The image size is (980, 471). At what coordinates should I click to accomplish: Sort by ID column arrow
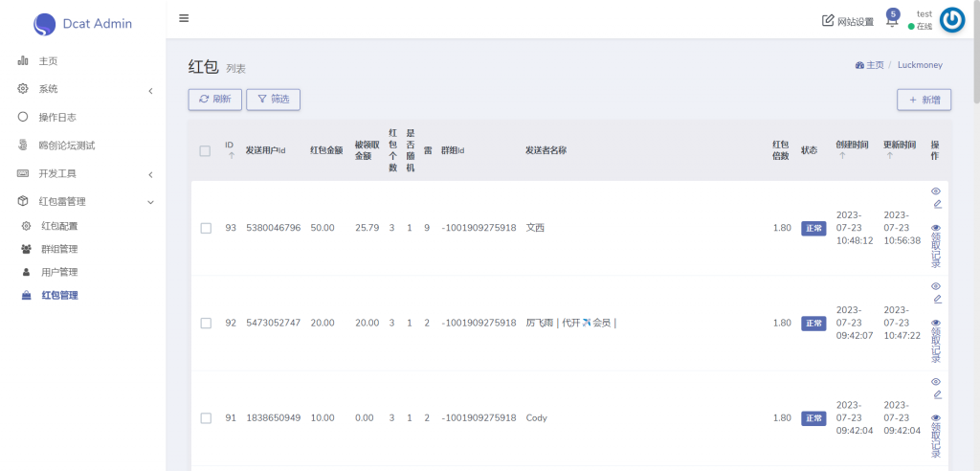(232, 156)
